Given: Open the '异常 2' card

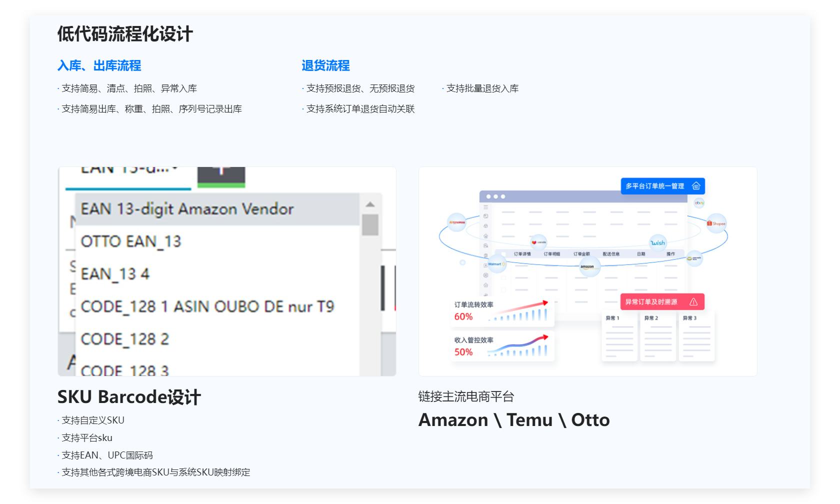Looking at the screenshot, I should tap(658, 336).
